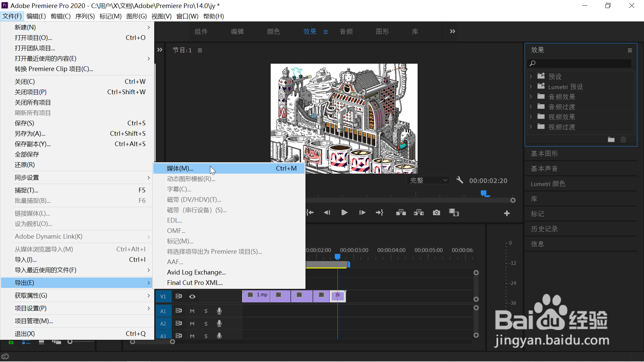Image resolution: width=644 pixels, height=362 pixels.
Task: Mute track A2
Action: click(x=192, y=324)
